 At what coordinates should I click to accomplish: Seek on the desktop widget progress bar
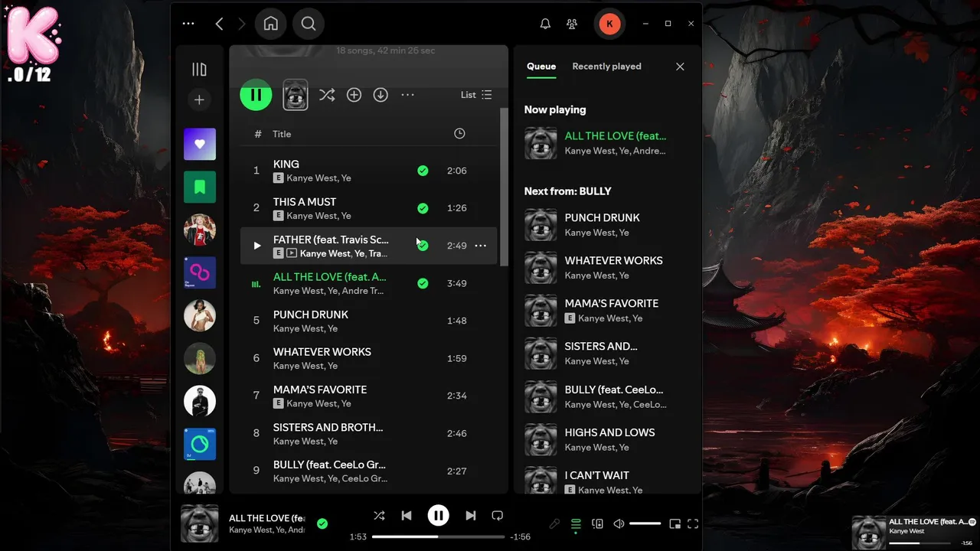coord(920,543)
